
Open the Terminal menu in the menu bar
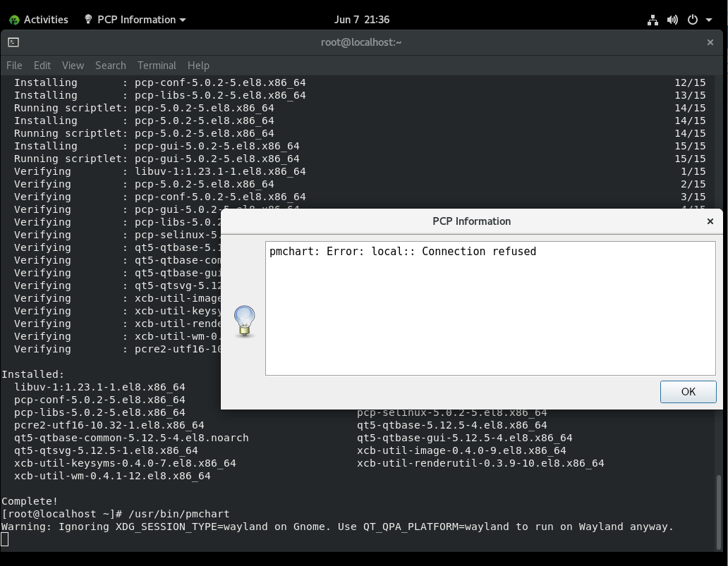coord(157,65)
